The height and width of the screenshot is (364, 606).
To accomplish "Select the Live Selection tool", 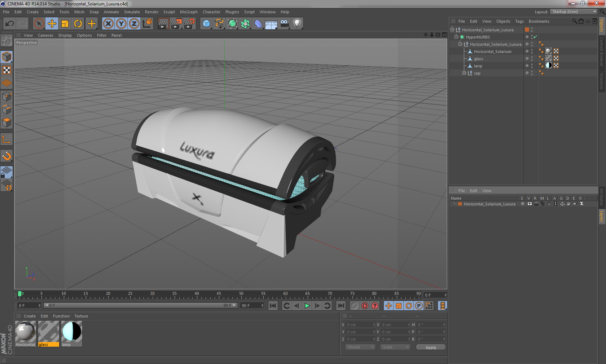I will 39,24.
